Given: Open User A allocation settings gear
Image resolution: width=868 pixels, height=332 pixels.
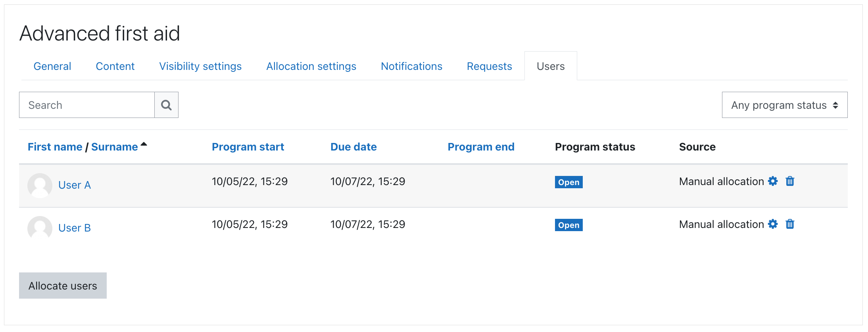Looking at the screenshot, I should coord(773,181).
